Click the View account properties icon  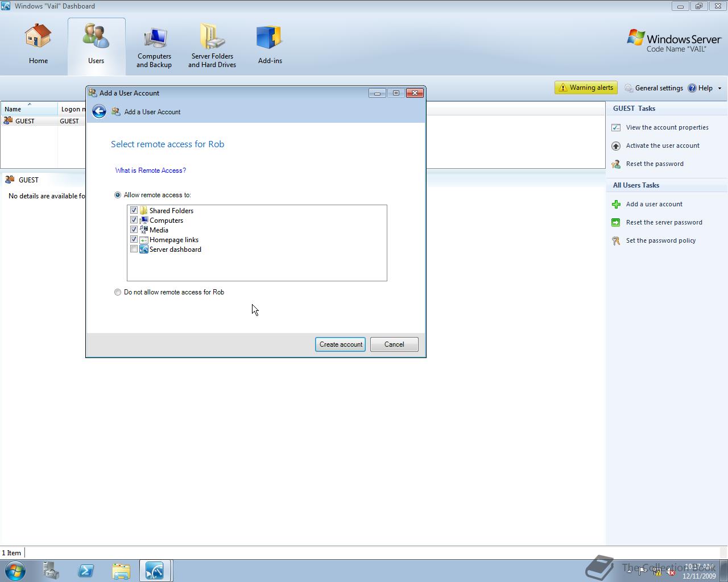(616, 127)
